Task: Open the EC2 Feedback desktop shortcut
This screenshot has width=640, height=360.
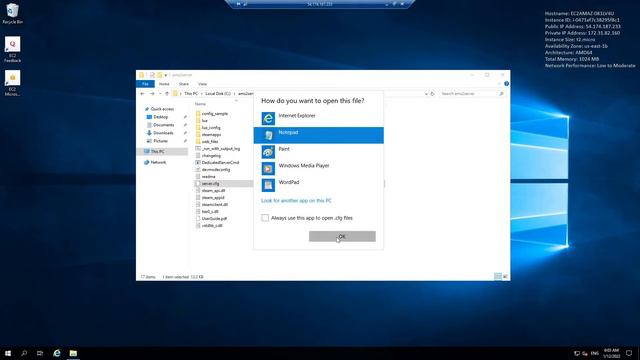Action: pos(12,50)
